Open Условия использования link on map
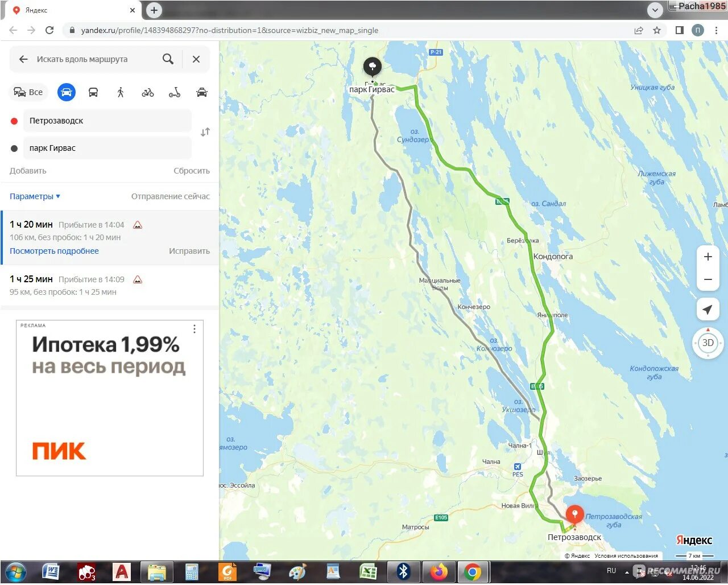The image size is (728, 585). [x=626, y=556]
